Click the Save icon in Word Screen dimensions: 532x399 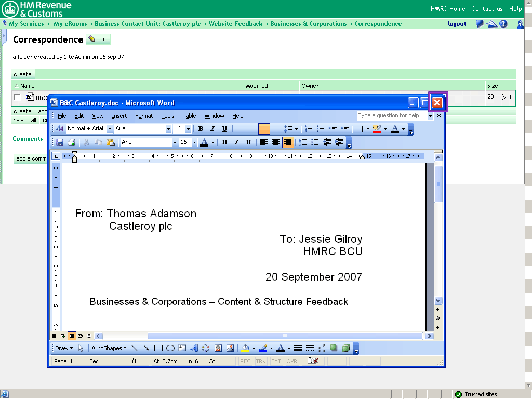[x=60, y=142]
